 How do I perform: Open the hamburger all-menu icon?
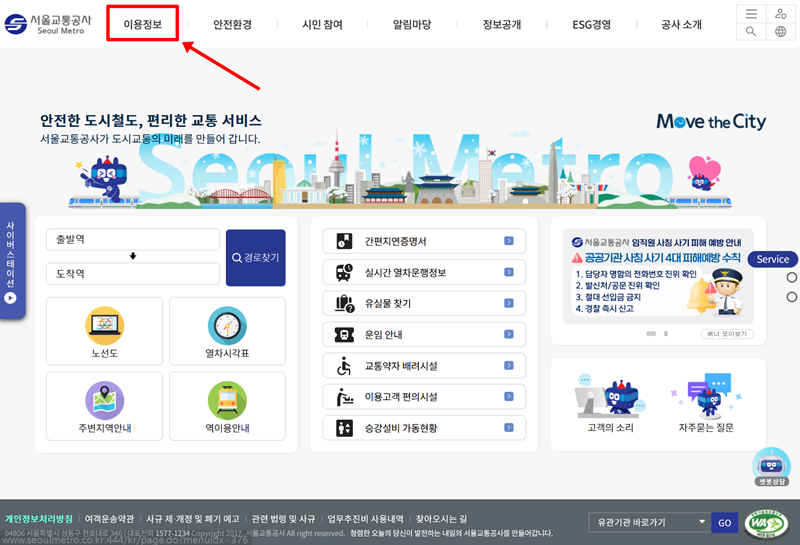tap(751, 14)
